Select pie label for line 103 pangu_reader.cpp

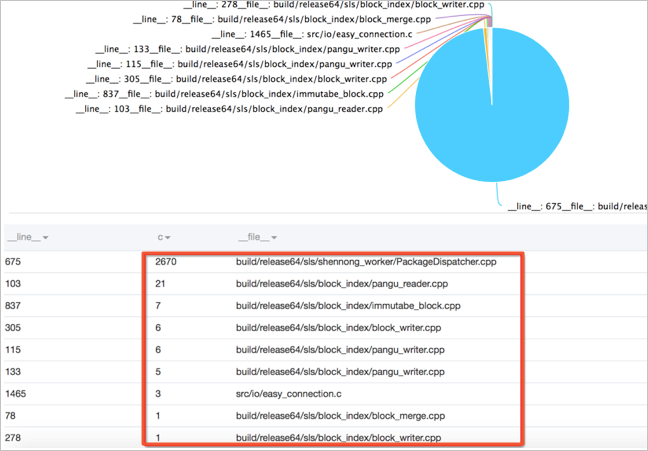point(229,108)
